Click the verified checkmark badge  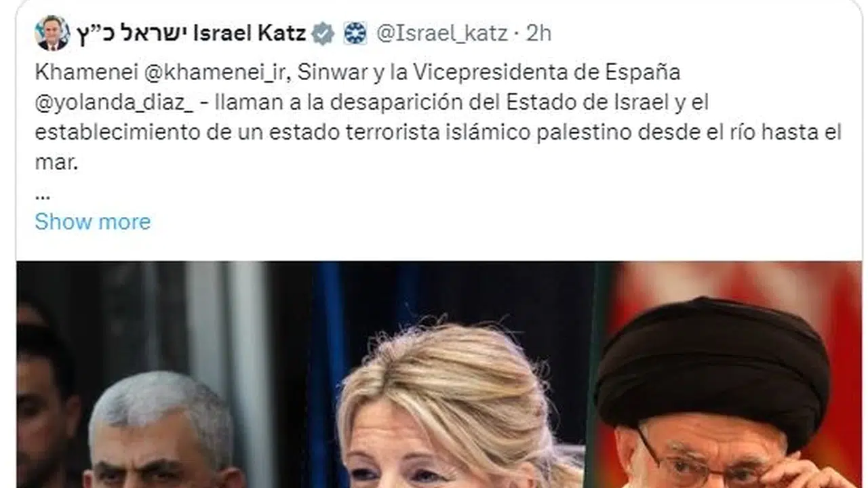(x=323, y=33)
